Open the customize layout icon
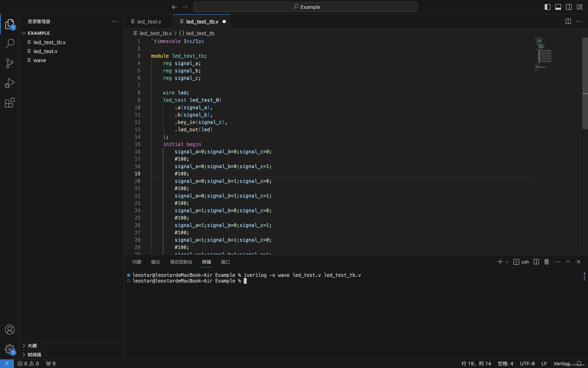588x368 pixels. point(579,7)
